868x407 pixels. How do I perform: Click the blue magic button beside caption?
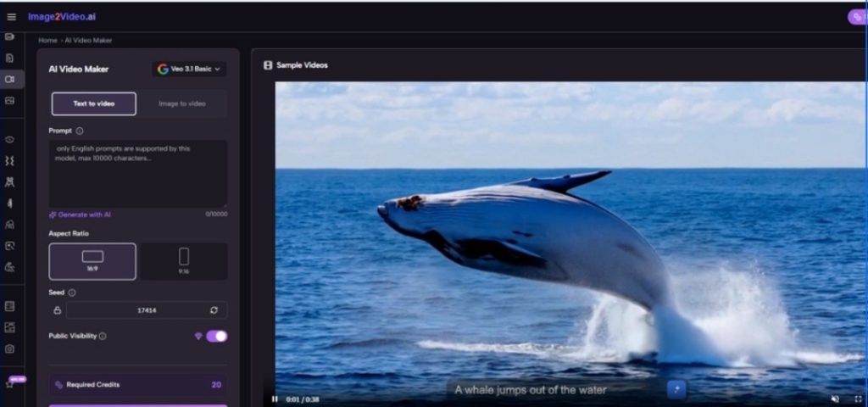click(x=676, y=389)
